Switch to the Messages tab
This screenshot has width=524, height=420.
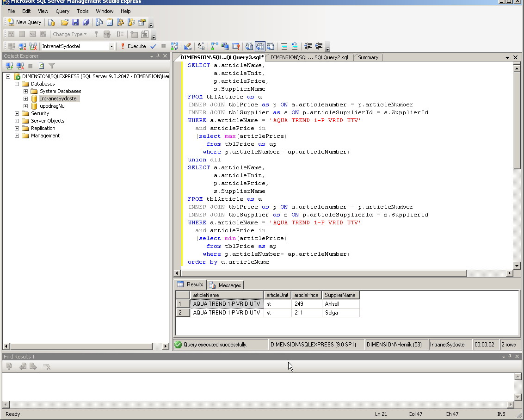click(226, 285)
